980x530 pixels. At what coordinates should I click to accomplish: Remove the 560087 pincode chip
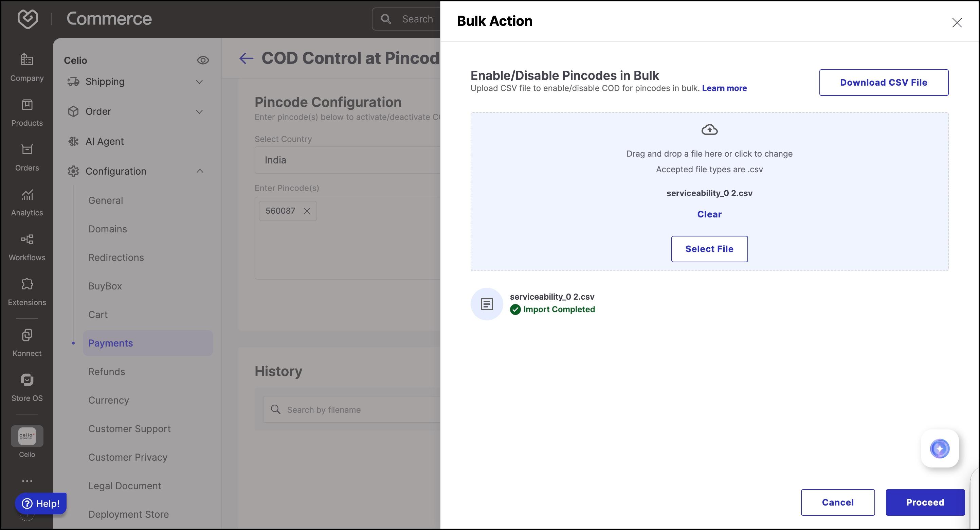click(x=307, y=211)
